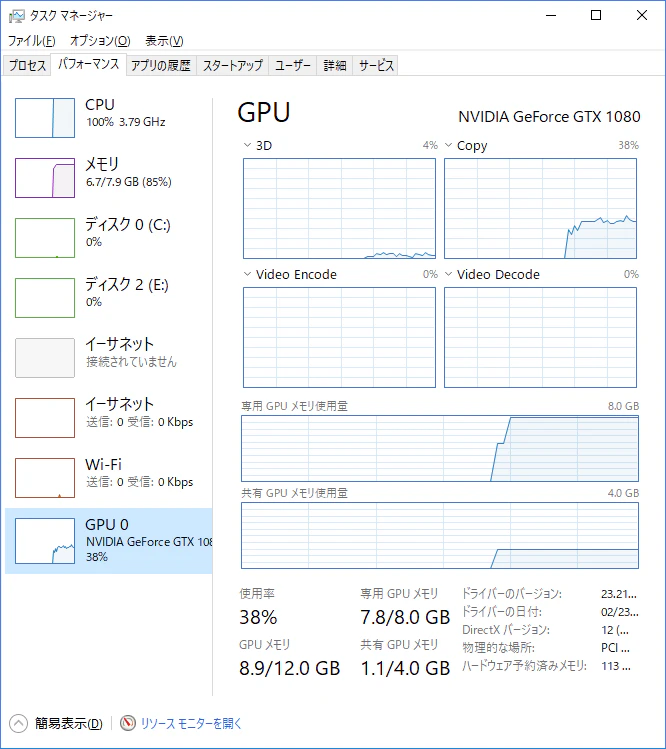The height and width of the screenshot is (749, 666).
Task: Select the ディスク 0 (C:) mini graph
Action: 45,238
